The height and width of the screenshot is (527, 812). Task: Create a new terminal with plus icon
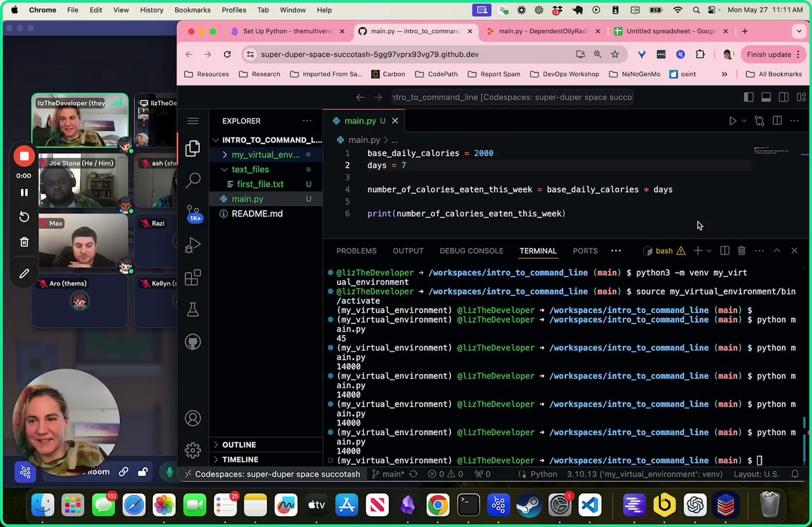click(x=697, y=250)
